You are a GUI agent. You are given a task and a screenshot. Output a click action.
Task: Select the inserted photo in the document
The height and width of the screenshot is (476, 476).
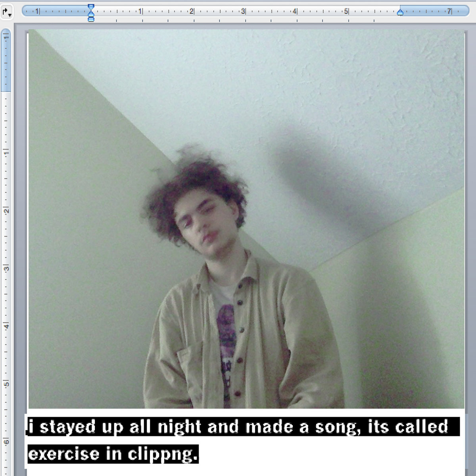pyautogui.click(x=246, y=218)
